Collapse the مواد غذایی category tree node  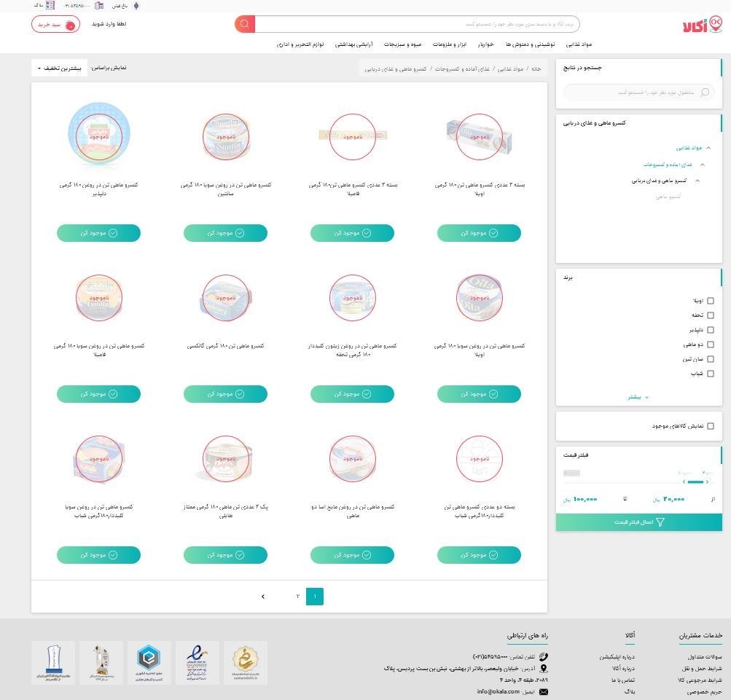[708, 149]
